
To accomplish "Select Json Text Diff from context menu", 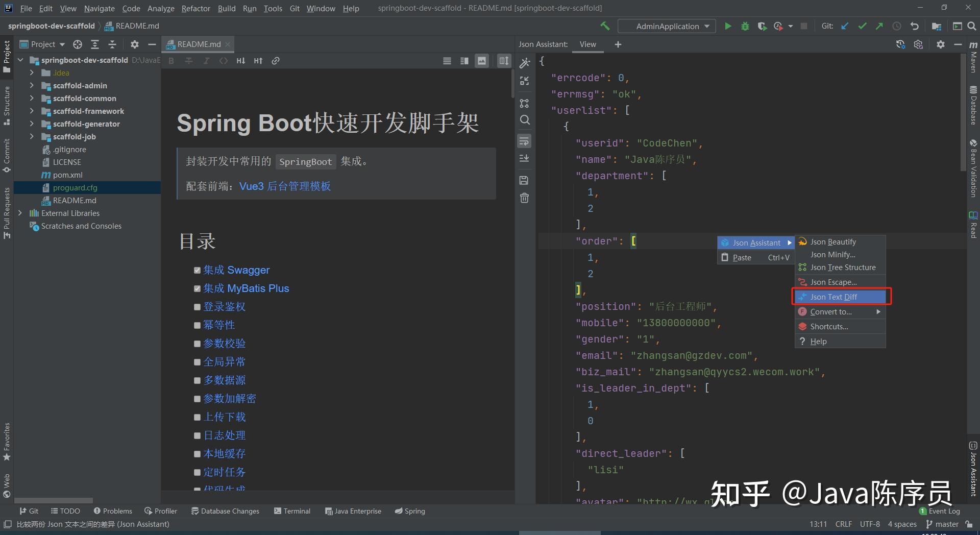I will (834, 297).
